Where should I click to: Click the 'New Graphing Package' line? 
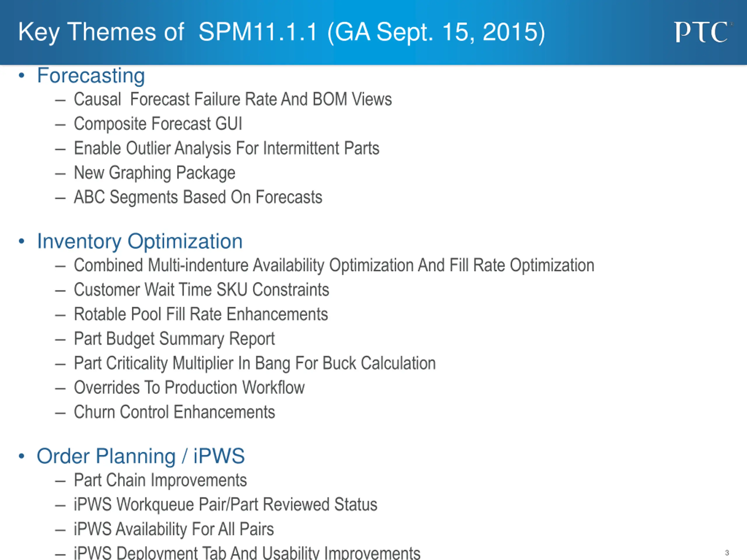155,173
